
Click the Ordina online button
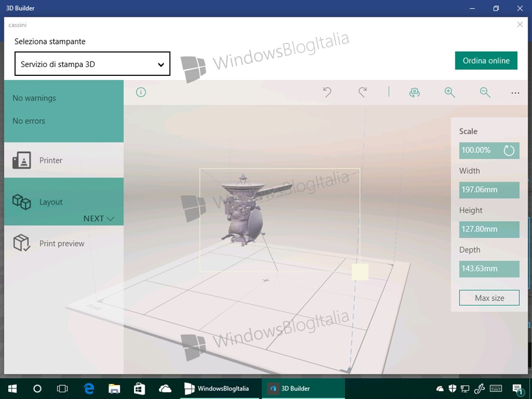(x=486, y=61)
